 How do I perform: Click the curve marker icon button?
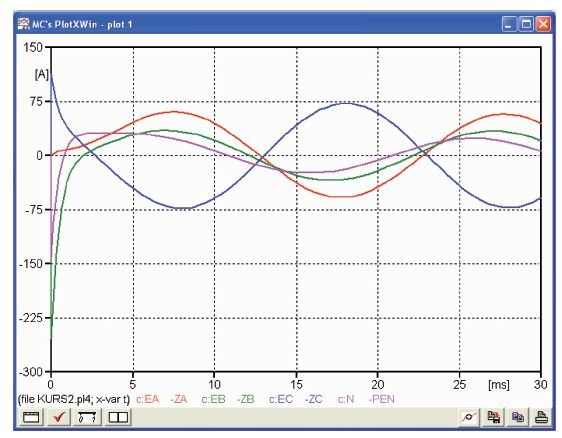469,417
